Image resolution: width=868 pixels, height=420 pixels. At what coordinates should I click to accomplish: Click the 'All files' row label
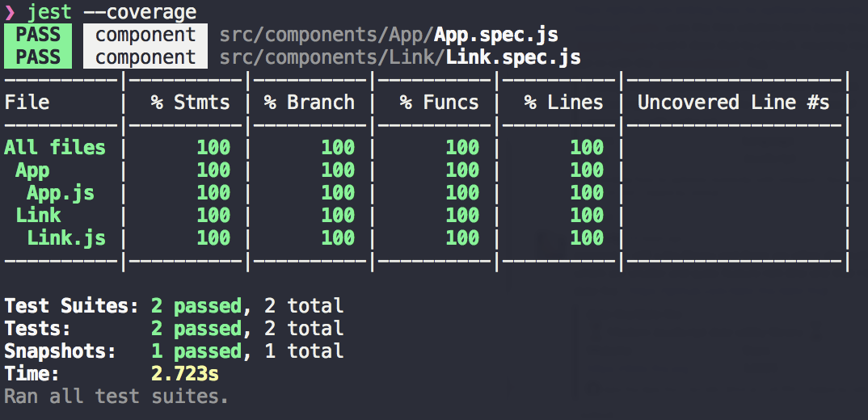(x=55, y=148)
